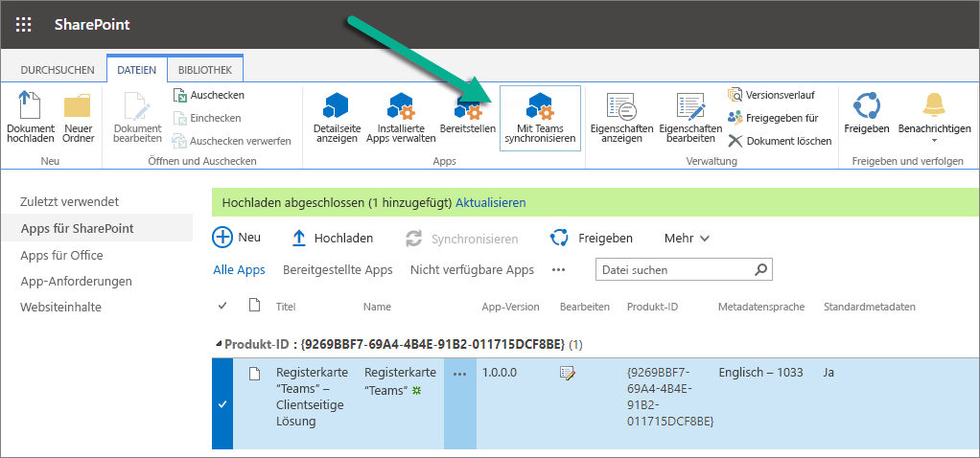Switch to DURCHSUCHEN ribbon tab
Viewport: 980px width, 458px height.
pos(58,70)
